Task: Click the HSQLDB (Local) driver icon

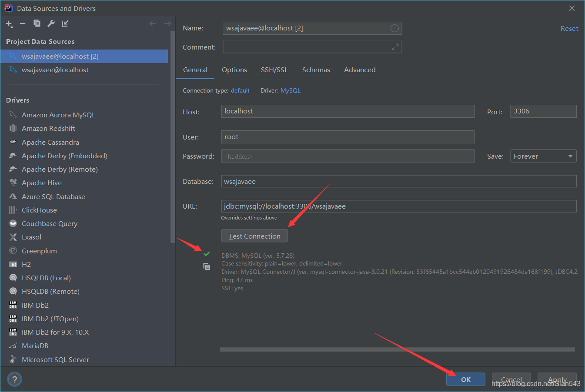Action: pyautogui.click(x=13, y=278)
